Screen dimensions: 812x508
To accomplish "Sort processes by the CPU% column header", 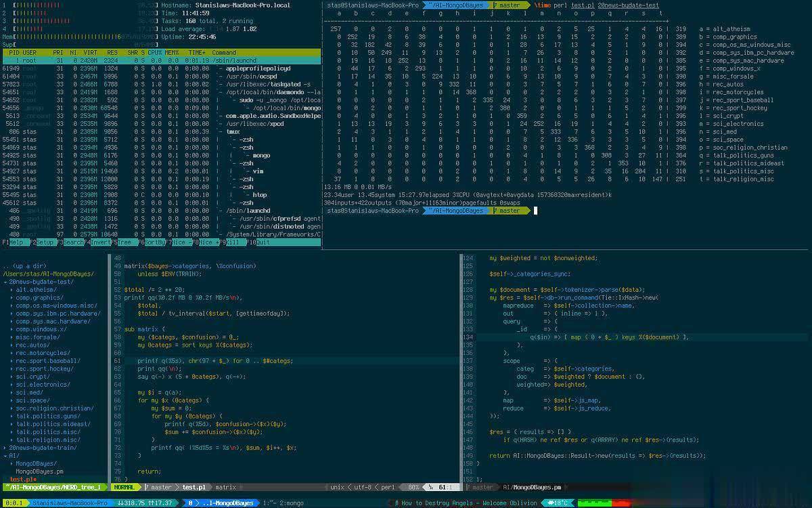I will [155, 52].
